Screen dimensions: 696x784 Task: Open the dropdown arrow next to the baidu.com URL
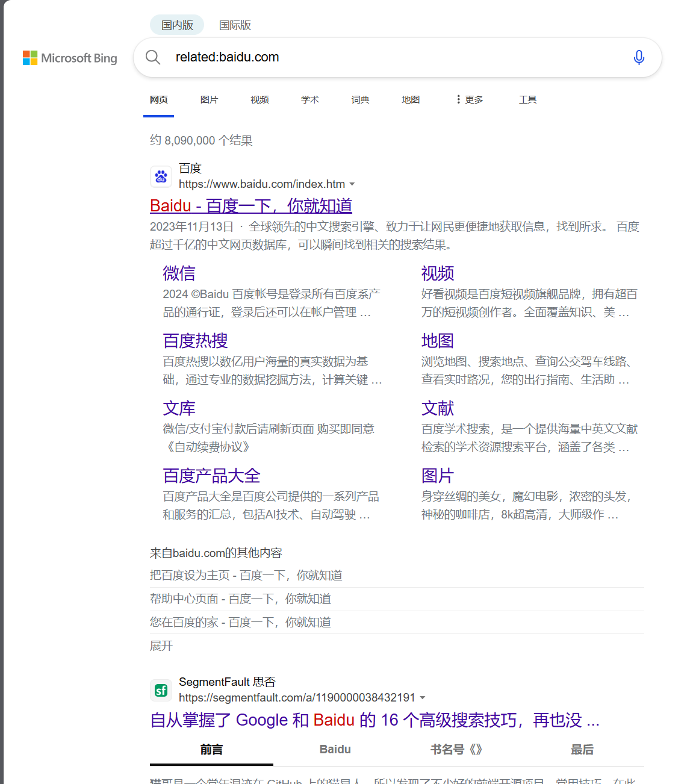click(353, 184)
